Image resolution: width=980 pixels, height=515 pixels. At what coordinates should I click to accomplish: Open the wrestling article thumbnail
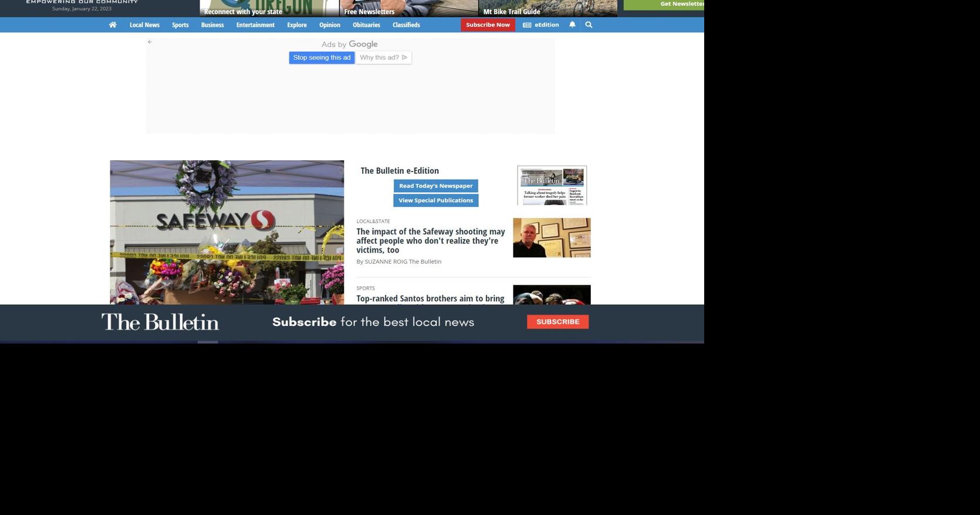pos(552,295)
